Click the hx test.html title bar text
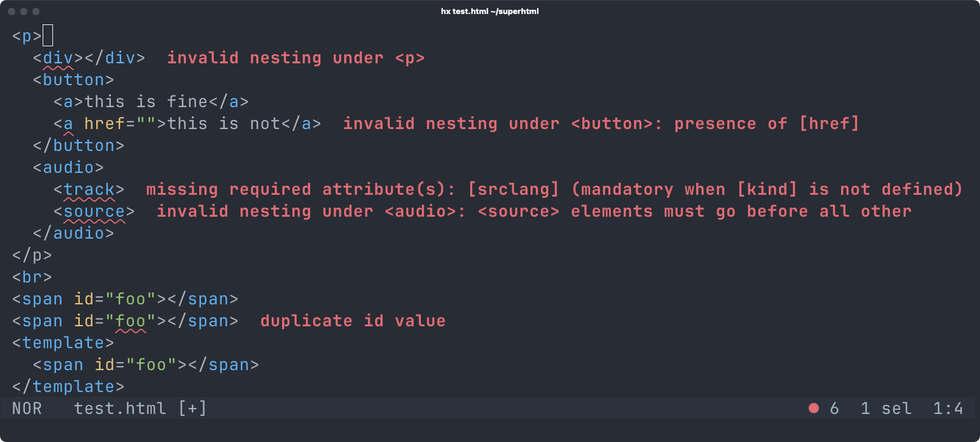Viewport: 980px width, 442px height. click(x=490, y=10)
